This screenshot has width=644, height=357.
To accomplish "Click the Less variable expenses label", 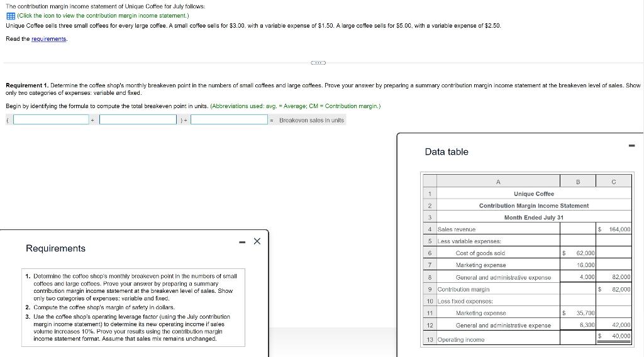I will (469, 241).
